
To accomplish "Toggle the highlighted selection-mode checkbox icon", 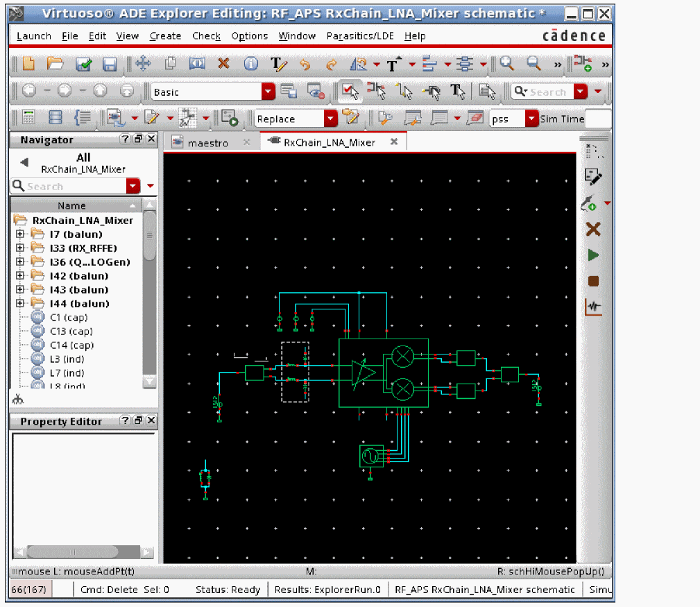I will (348, 92).
